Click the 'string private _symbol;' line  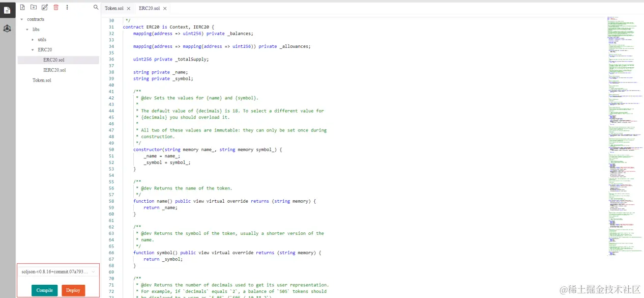163,78
